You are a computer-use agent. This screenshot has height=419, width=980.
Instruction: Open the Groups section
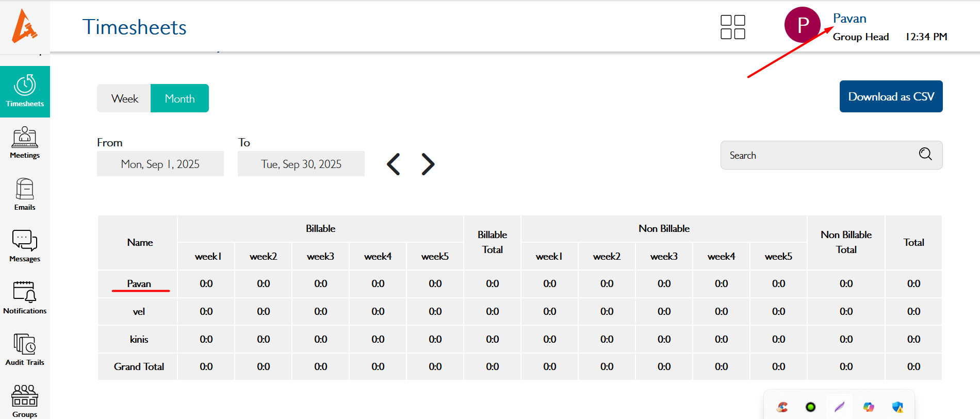25,400
